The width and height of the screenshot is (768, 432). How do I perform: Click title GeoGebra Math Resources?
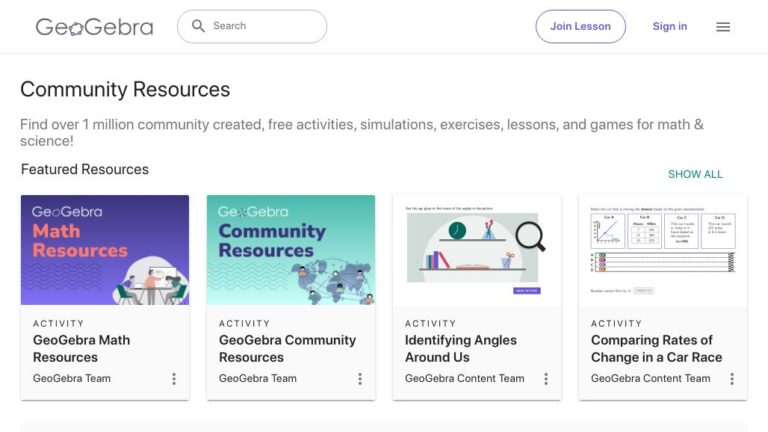81,349
